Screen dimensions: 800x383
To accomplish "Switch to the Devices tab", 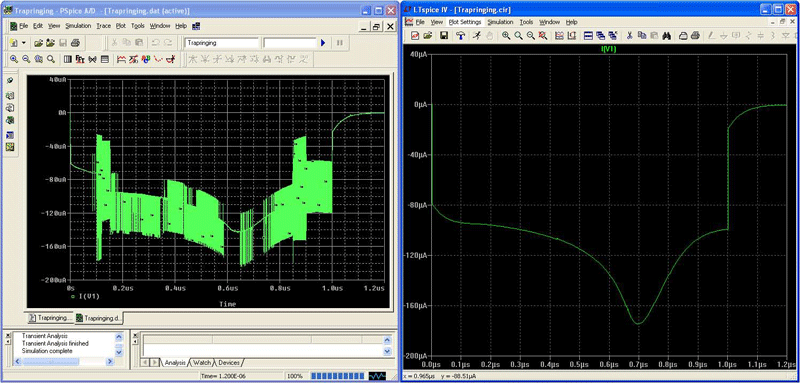I will 229,363.
